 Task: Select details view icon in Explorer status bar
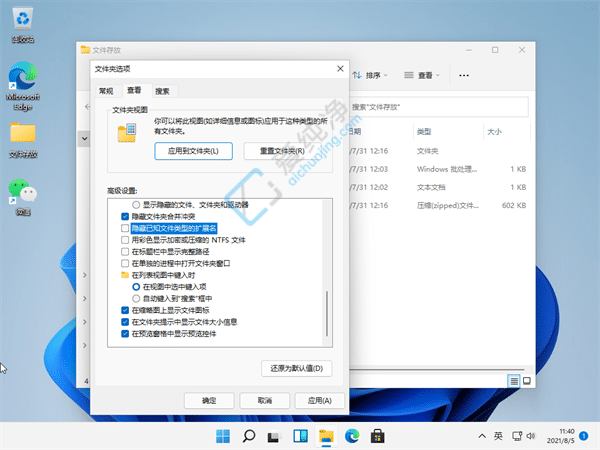click(x=514, y=381)
